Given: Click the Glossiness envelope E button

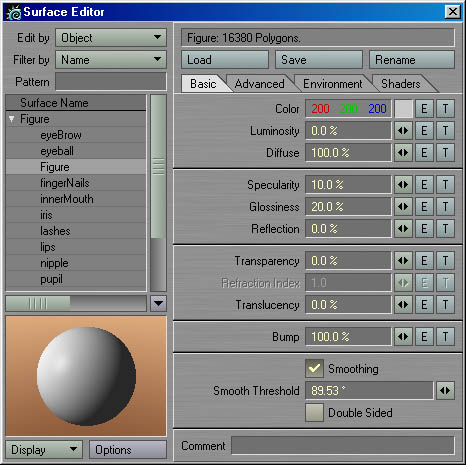Looking at the screenshot, I should [x=424, y=207].
